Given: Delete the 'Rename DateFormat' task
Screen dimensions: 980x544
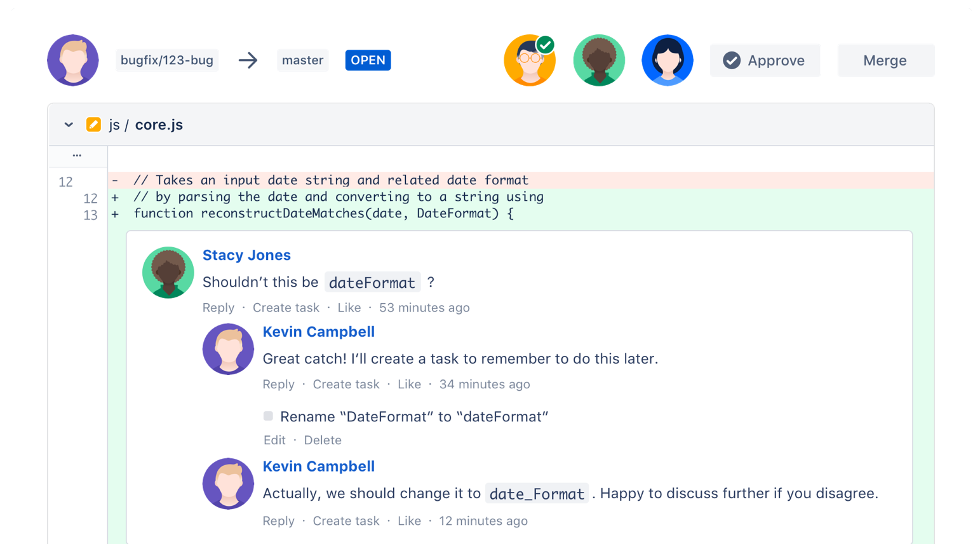Looking at the screenshot, I should coord(323,440).
